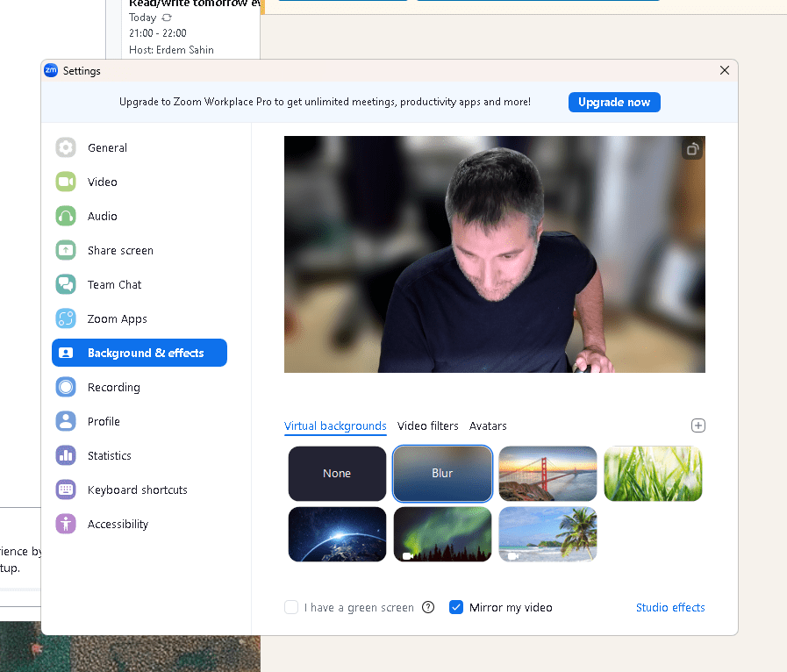The height and width of the screenshot is (672, 787).
Task: Go to Video settings label
Action: (x=103, y=182)
